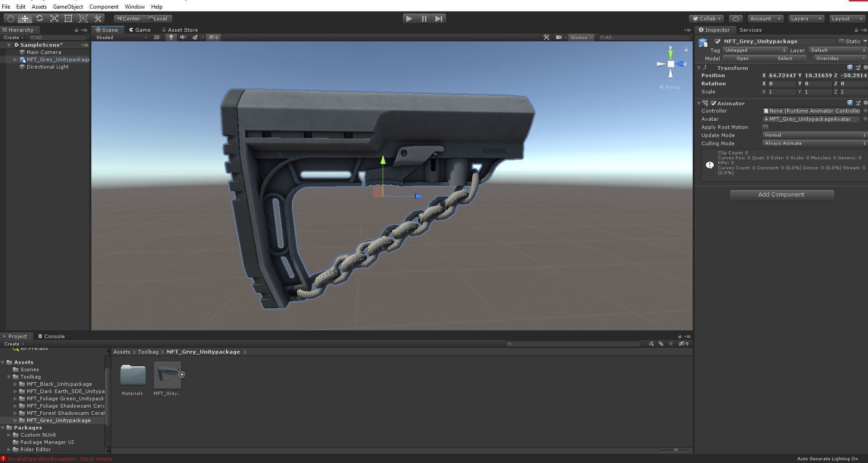The height and width of the screenshot is (463, 868).
Task: Enable Apply Root Motion checkbox
Action: click(x=765, y=127)
